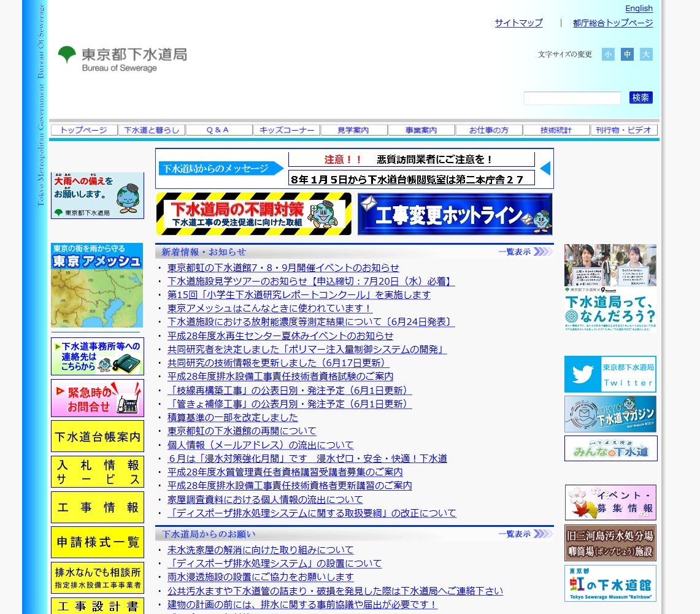The height and width of the screenshot is (614, 700).
Task: Open 下水道事務所等への連絡先 contact banner
Action: [x=98, y=356]
